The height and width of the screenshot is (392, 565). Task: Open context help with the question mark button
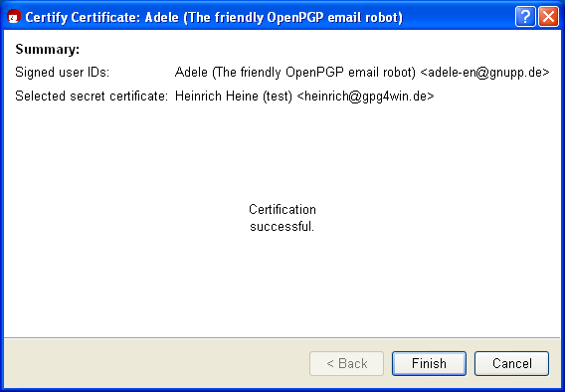click(525, 17)
